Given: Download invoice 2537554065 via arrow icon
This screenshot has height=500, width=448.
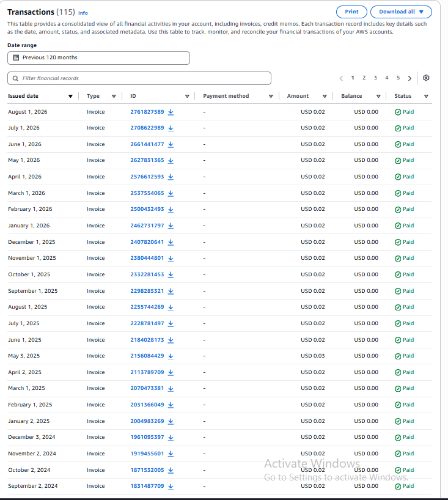Looking at the screenshot, I should pos(171,193).
